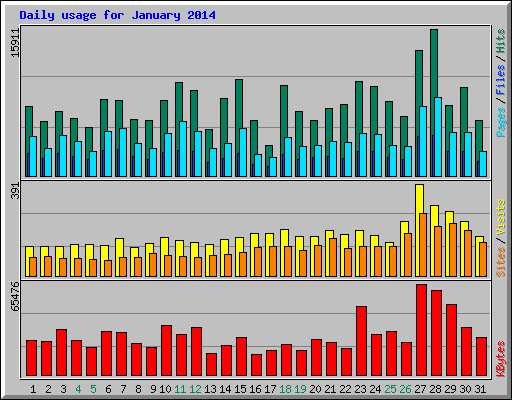Click the Files legend label
Image resolution: width=512 pixels, height=400 pixels.
[x=501, y=80]
